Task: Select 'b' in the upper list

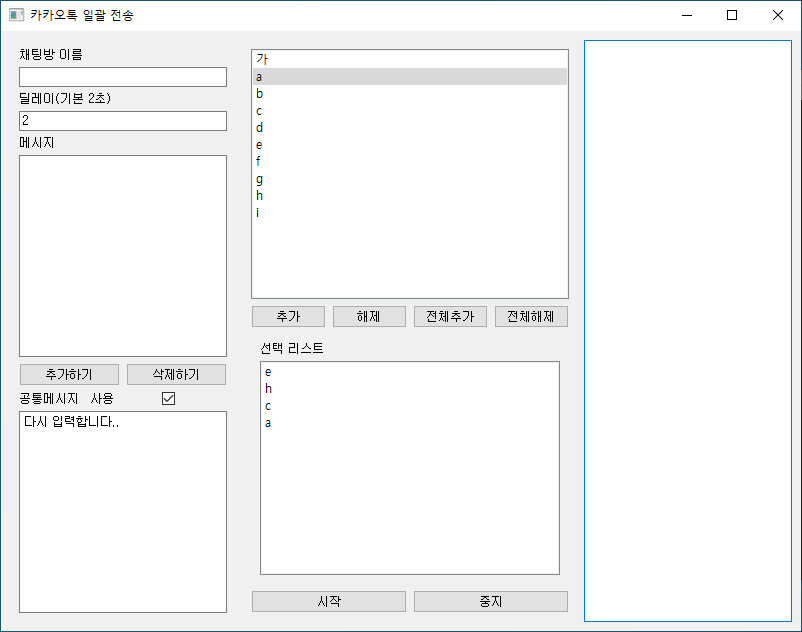Action: (410, 94)
